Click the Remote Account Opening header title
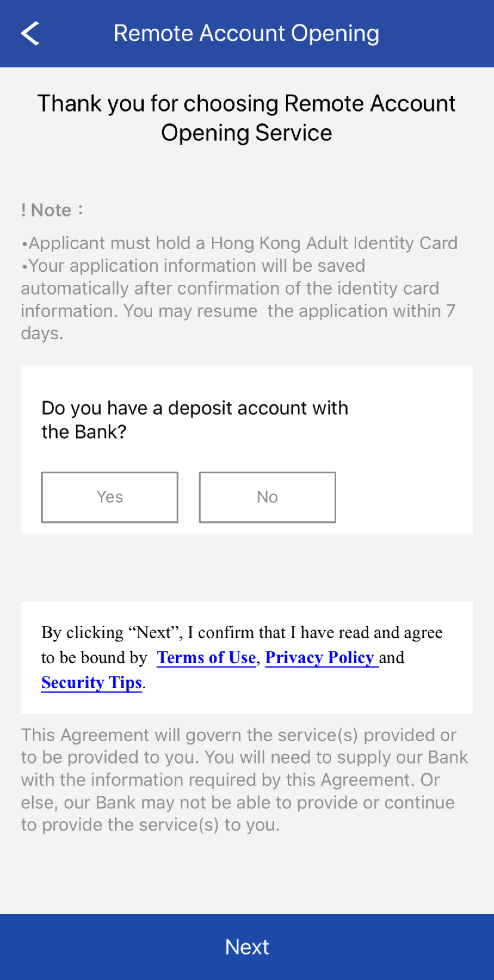The height and width of the screenshot is (980, 494). click(246, 33)
